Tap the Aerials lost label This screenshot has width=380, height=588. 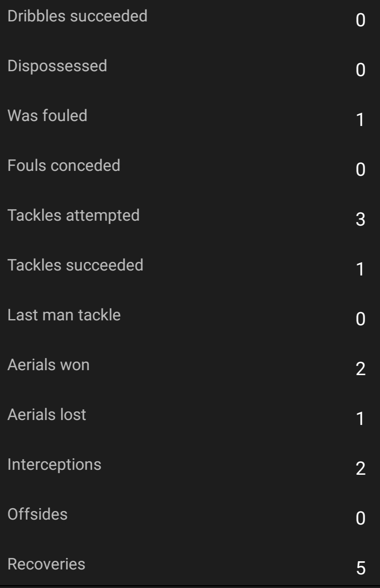point(47,415)
